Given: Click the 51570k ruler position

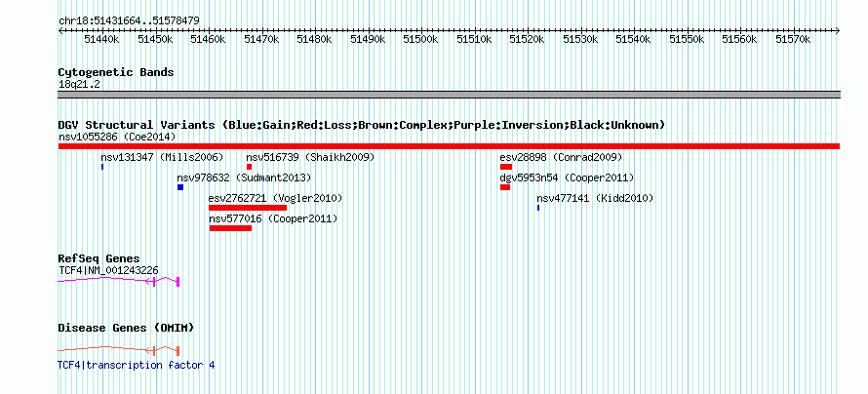Looking at the screenshot, I should click(x=793, y=39).
